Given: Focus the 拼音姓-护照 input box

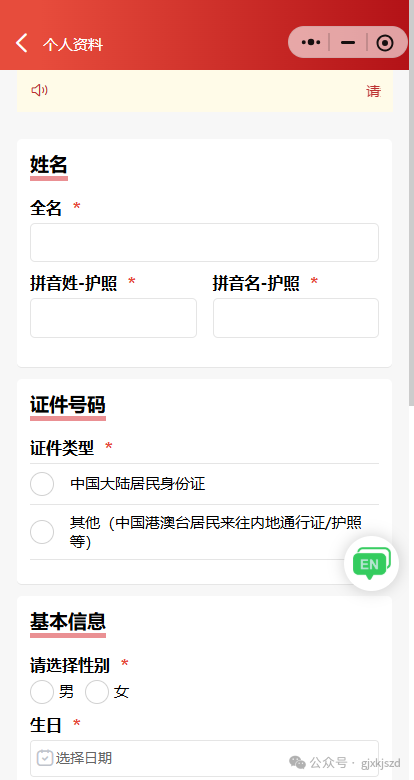Looking at the screenshot, I should coord(113,318).
